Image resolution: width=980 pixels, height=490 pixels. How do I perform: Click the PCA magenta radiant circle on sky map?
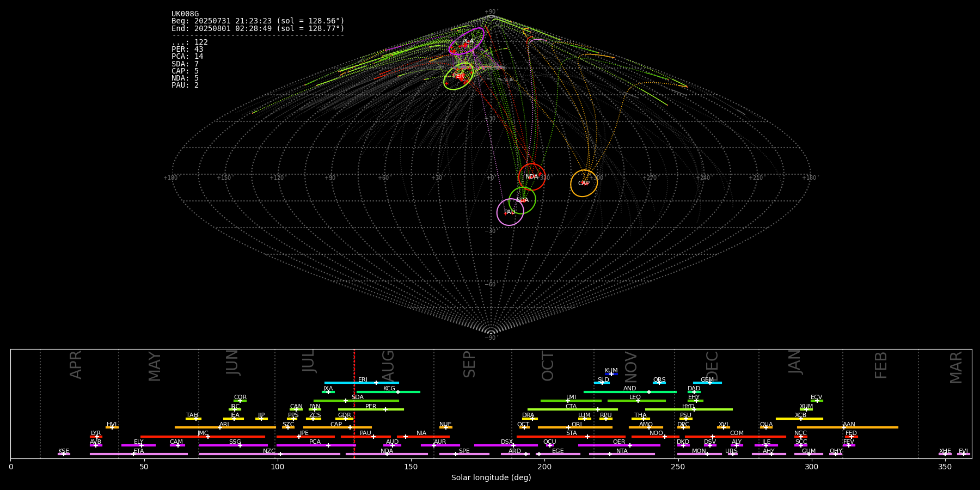[467, 41]
